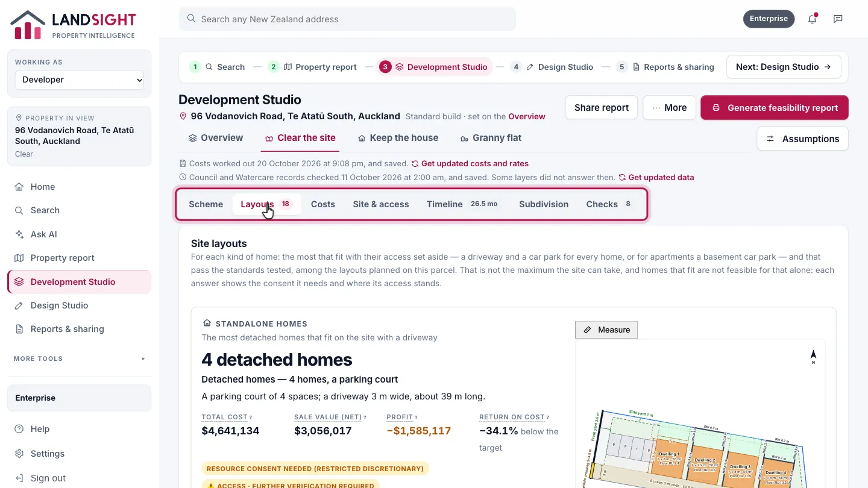The width and height of the screenshot is (868, 488).
Task: Click Sign out in the sidebar
Action: (x=79, y=478)
